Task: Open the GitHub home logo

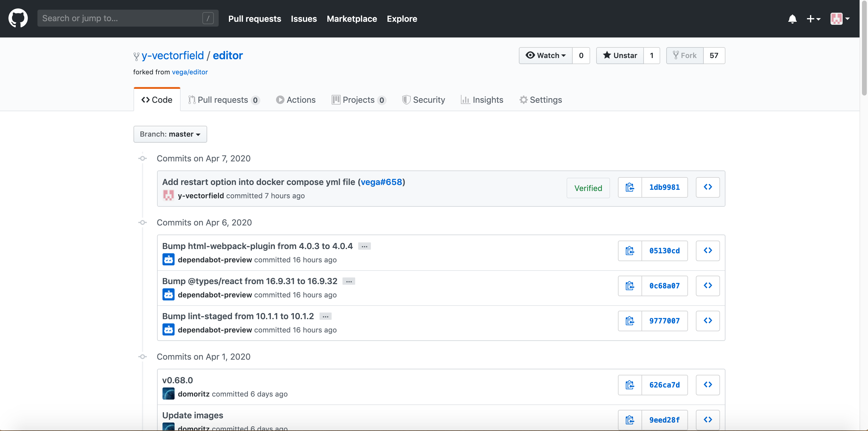Action: pos(18,18)
